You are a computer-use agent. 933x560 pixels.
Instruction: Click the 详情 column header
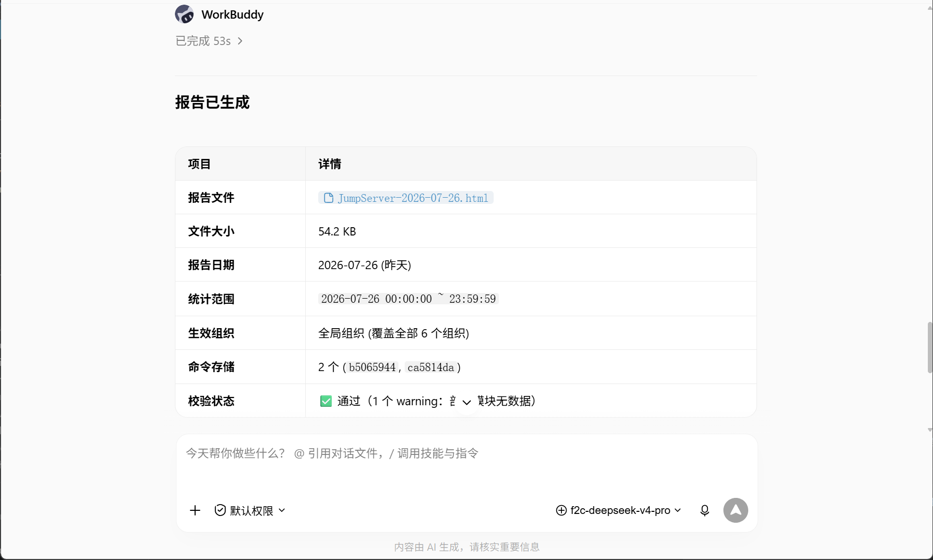coord(330,164)
